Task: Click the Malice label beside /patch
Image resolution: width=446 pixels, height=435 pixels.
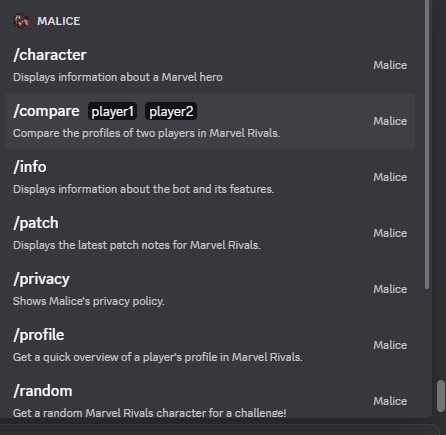Action: 390,233
